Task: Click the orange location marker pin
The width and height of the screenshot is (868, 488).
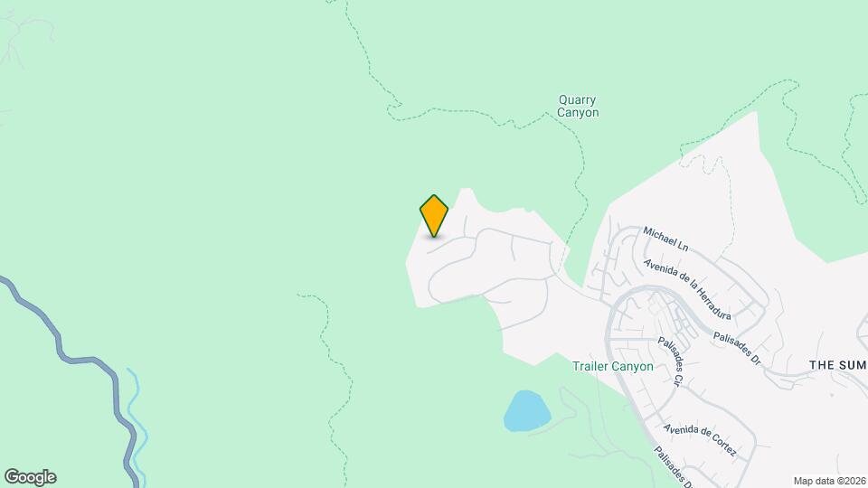Action: [x=434, y=216]
